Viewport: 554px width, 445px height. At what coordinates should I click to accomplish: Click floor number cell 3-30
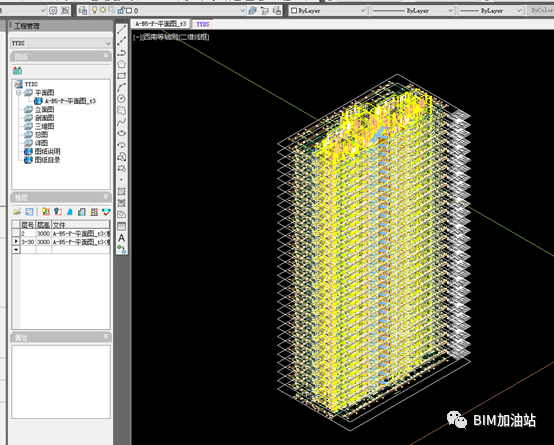tap(28, 242)
